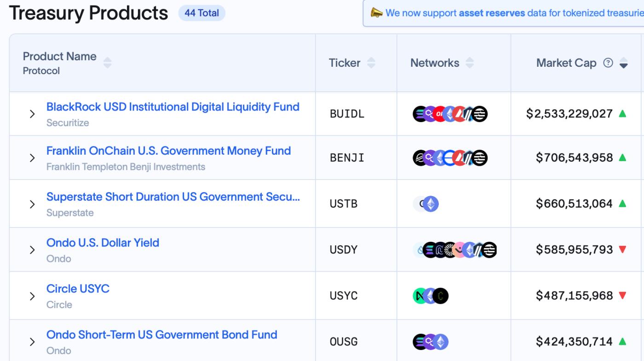
Task: Open Ondo U.S. Dollar Yield product
Action: 103,243
